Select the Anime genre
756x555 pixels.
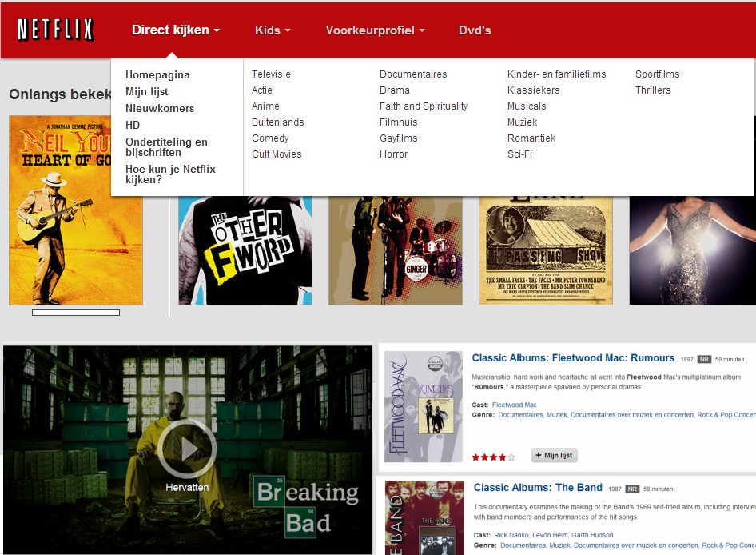[x=265, y=106]
